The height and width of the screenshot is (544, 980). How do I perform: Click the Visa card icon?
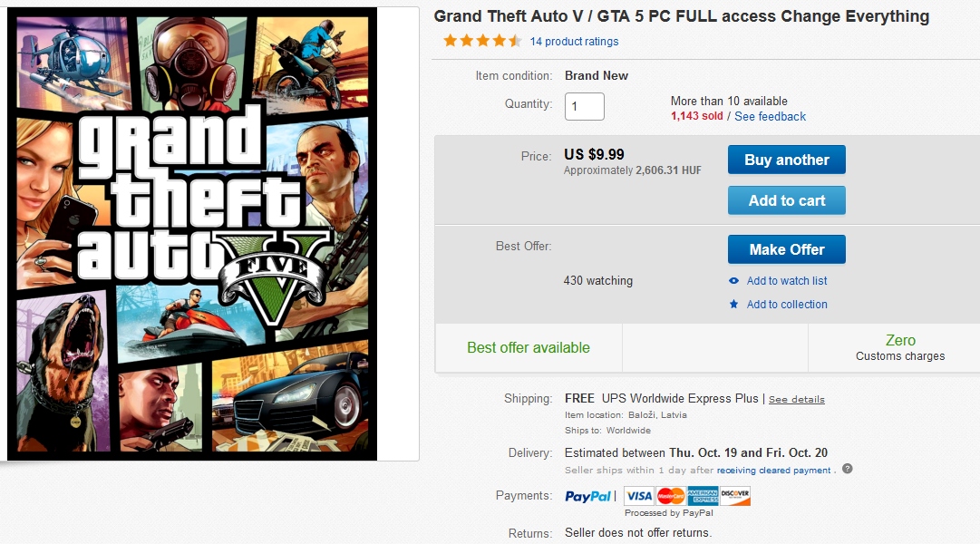click(x=639, y=496)
